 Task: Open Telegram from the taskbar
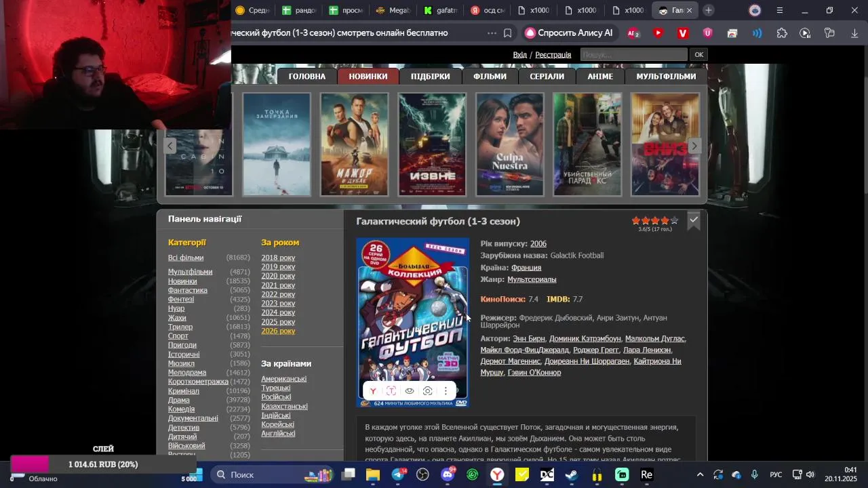click(x=398, y=474)
